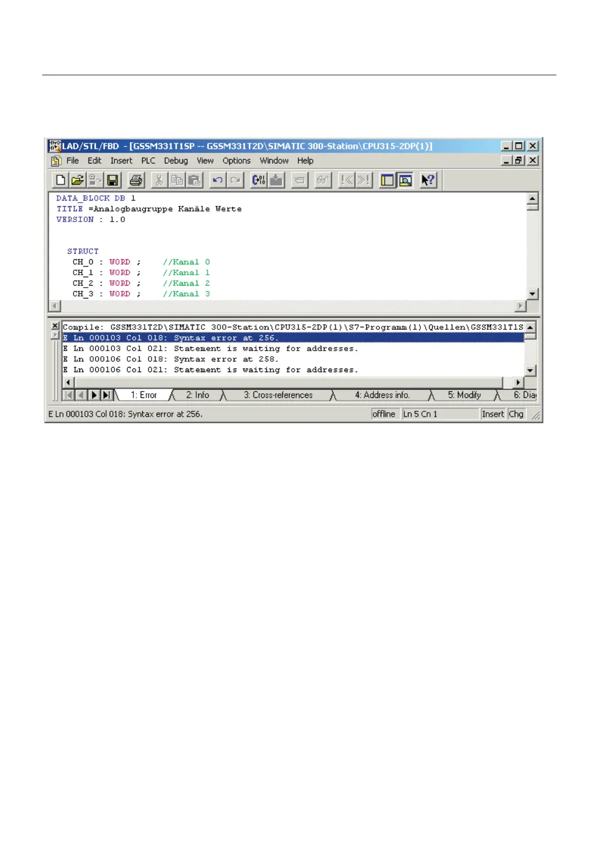The image size is (613, 868).
Task: Select error line 000103 Col 018 Syntax error
Action: (x=293, y=338)
